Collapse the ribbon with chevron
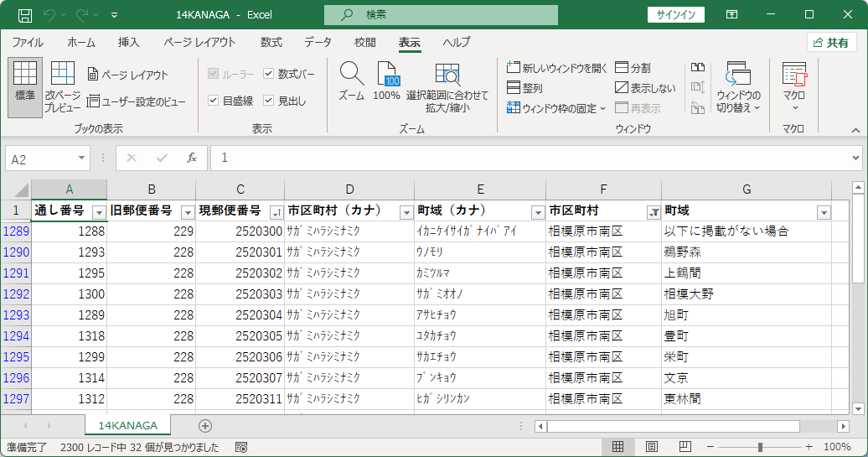 [855, 130]
